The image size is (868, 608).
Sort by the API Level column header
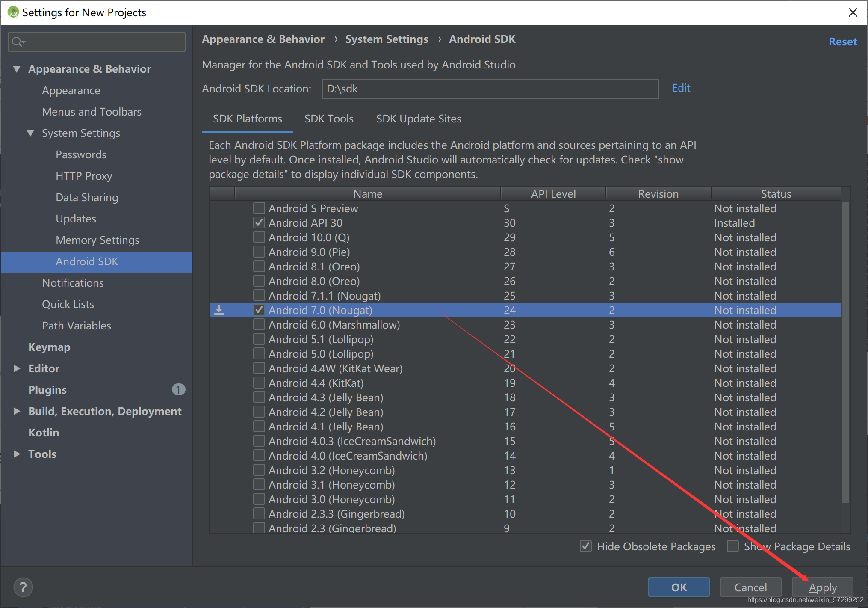pos(553,194)
